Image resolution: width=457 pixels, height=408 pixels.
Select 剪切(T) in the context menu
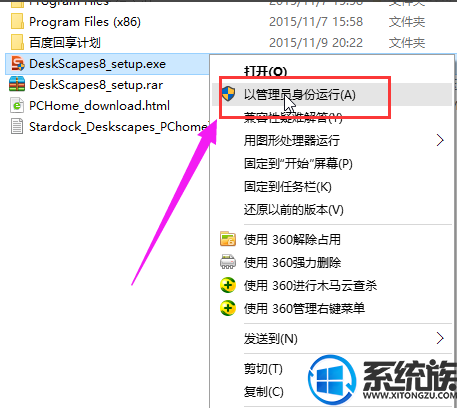coord(263,369)
